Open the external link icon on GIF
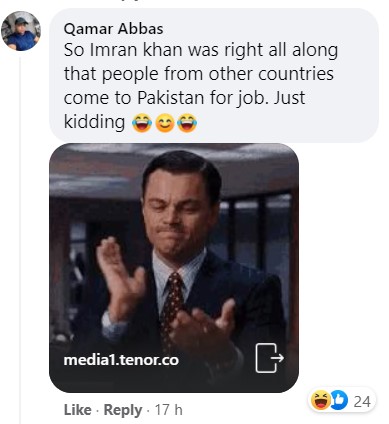This screenshot has height=424, width=389. [269, 358]
